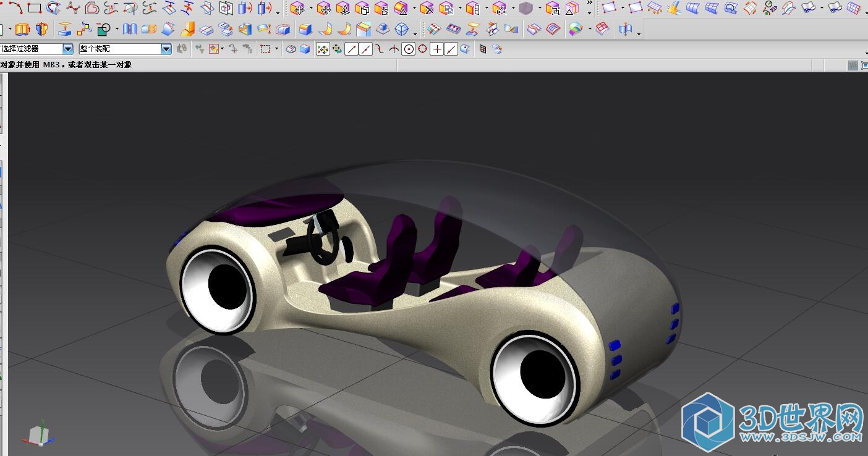Toggle Enable Snap Point option
868x456 pixels.
click(x=323, y=49)
